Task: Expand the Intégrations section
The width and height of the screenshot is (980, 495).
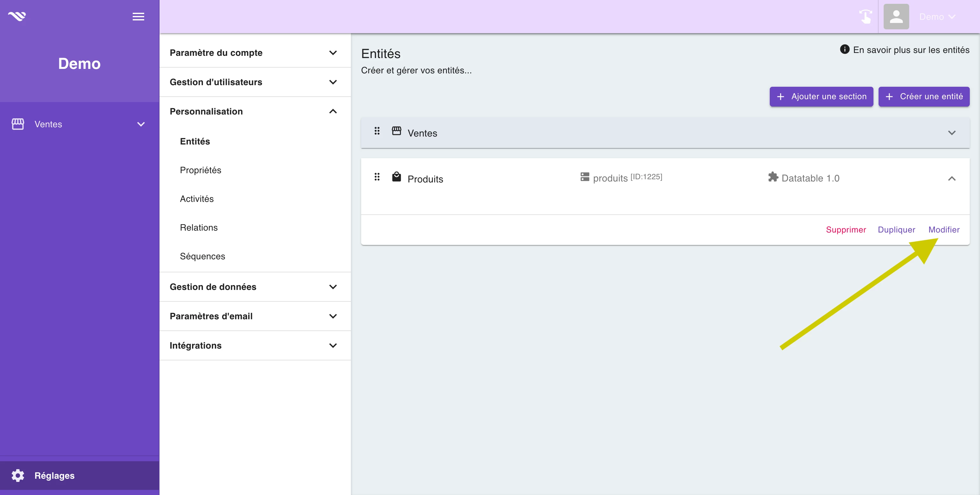Action: pyautogui.click(x=255, y=345)
